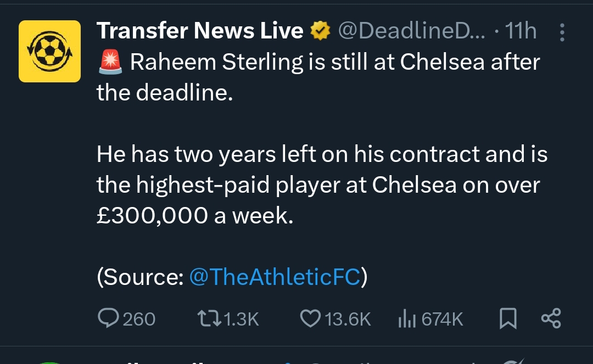The width and height of the screenshot is (593, 364).
Task: Click the 11h timestamp
Action: coord(521,31)
